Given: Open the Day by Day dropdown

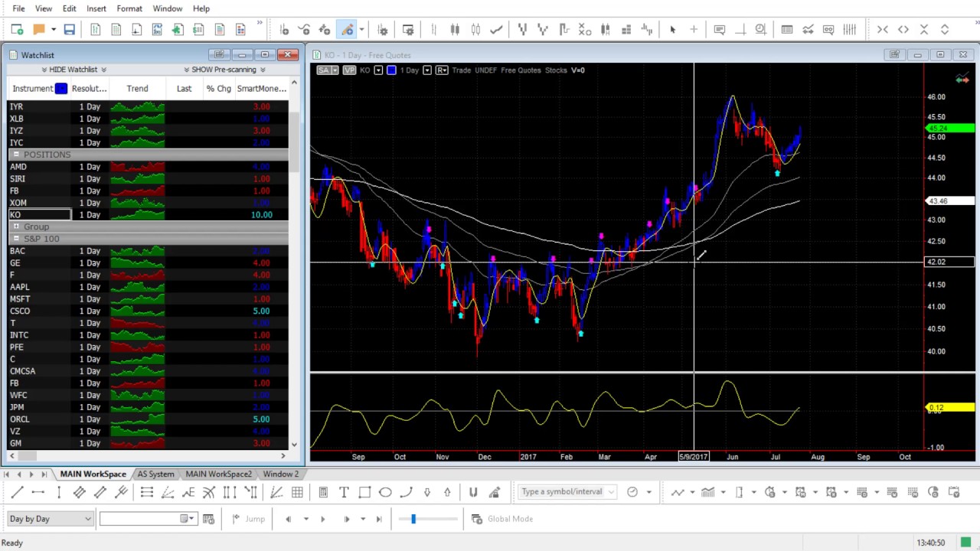Looking at the screenshot, I should pyautogui.click(x=50, y=519).
